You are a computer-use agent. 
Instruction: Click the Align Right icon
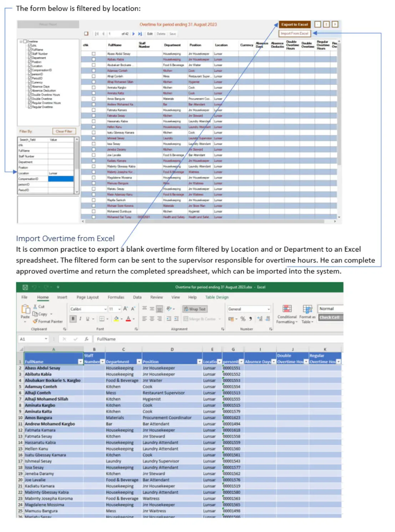(x=159, y=319)
